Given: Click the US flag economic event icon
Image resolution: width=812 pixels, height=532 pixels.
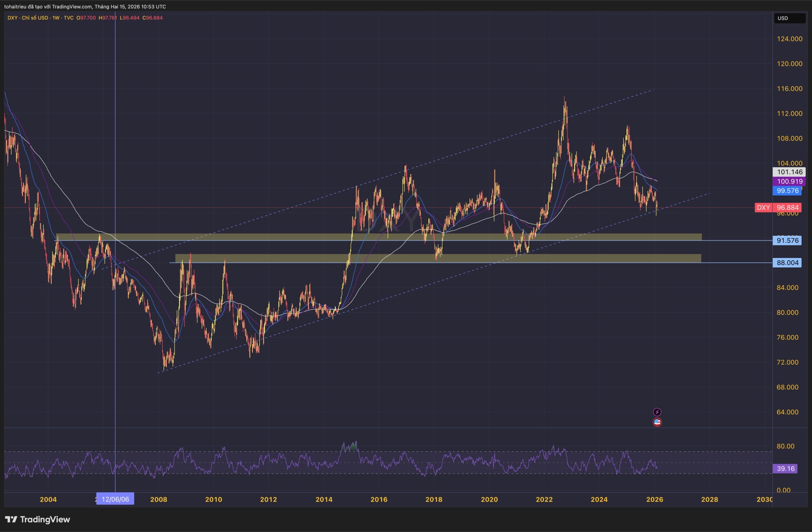Looking at the screenshot, I should click(657, 422).
